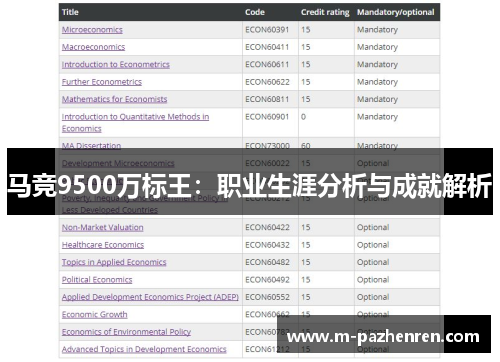Click Optional status in Non-Market Valuation row

pos(373,227)
